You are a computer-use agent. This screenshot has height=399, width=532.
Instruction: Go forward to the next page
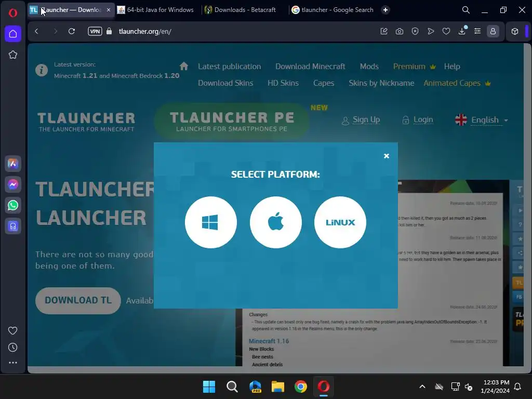pos(55,31)
